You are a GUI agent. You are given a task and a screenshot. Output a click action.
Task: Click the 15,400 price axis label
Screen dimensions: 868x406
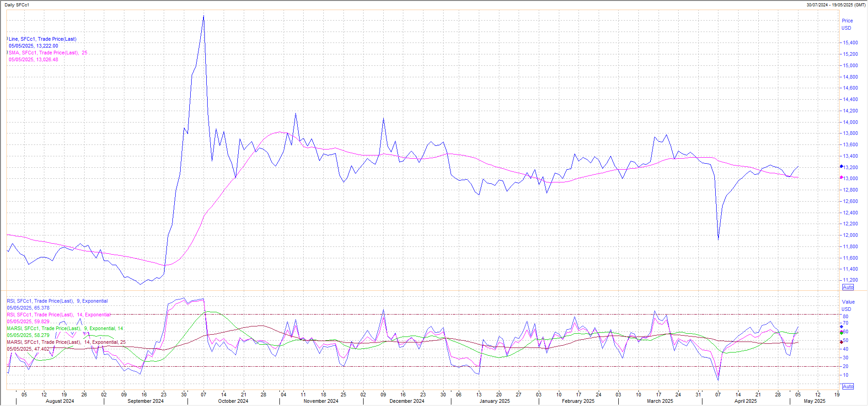click(x=851, y=43)
